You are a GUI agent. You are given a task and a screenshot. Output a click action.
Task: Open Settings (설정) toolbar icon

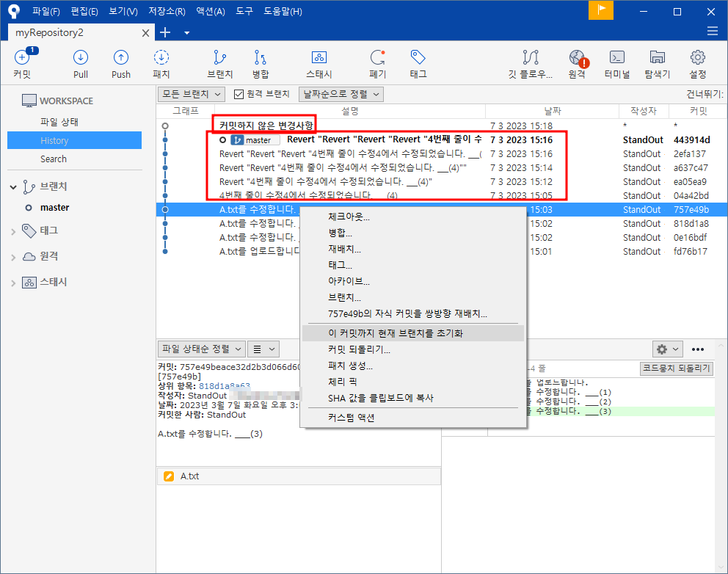(x=697, y=64)
